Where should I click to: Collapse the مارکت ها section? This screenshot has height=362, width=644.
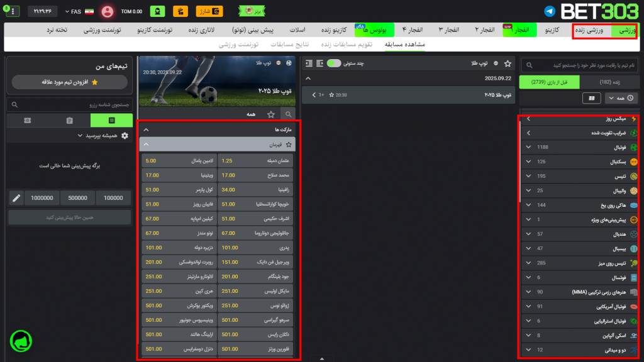coord(146,129)
